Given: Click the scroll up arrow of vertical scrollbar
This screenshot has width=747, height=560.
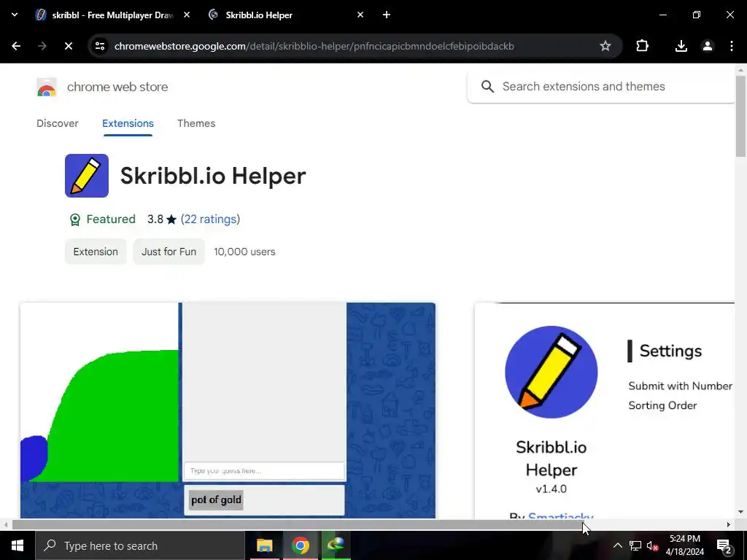Looking at the screenshot, I should tap(741, 70).
